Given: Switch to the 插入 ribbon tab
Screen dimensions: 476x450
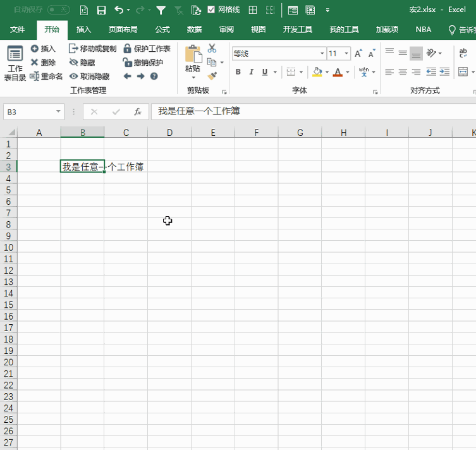Looking at the screenshot, I should click(83, 30).
